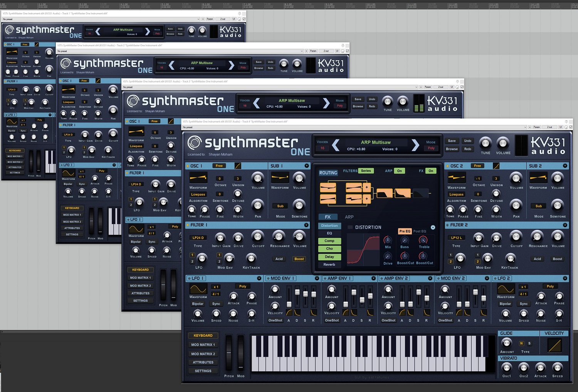The height and width of the screenshot is (392, 578).
Task: Go to the previous preset with left arrow
Action: pyautogui.click(x=336, y=145)
